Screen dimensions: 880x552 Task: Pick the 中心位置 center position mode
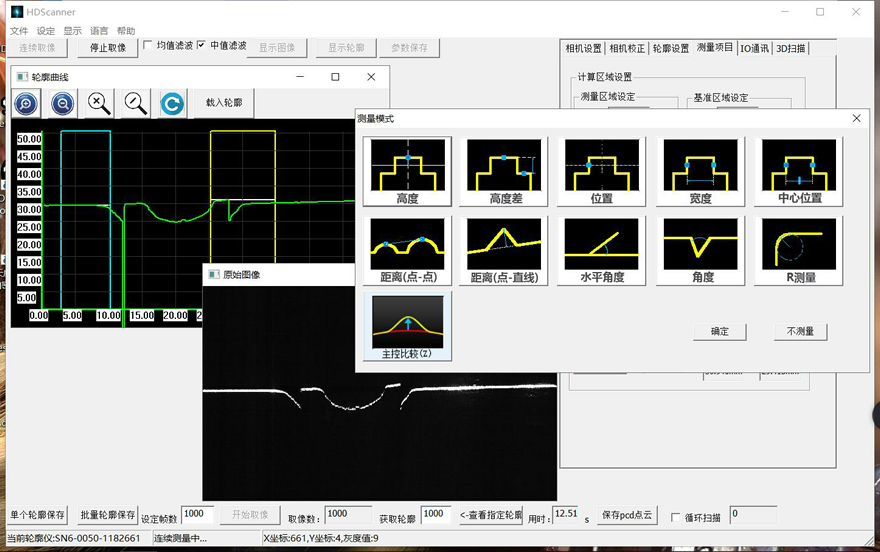tap(799, 172)
